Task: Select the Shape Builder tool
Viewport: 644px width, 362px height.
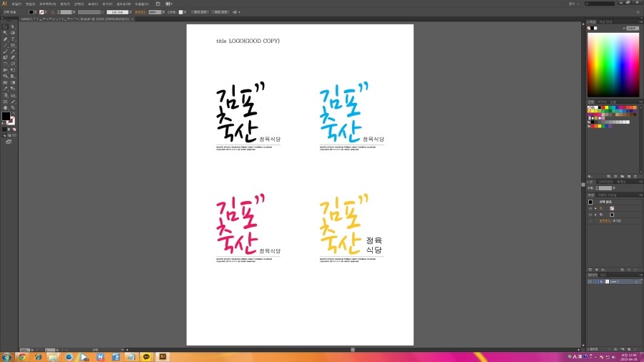Action: coord(5,76)
